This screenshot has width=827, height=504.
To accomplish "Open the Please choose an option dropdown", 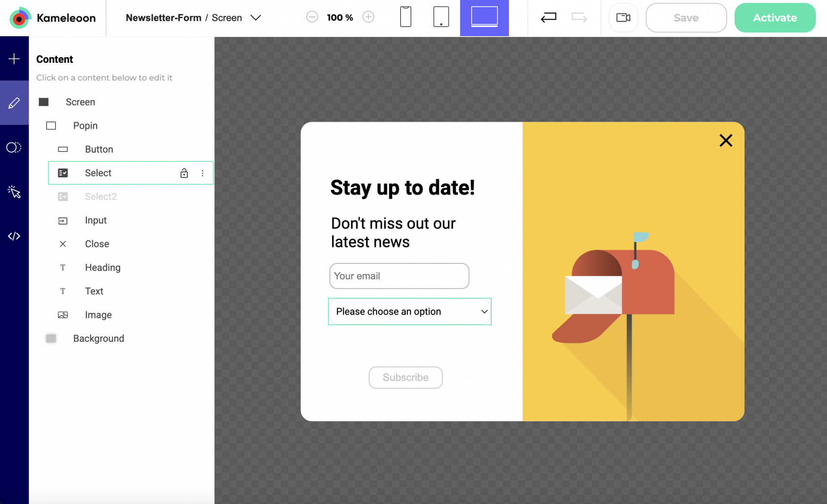I will pyautogui.click(x=410, y=312).
